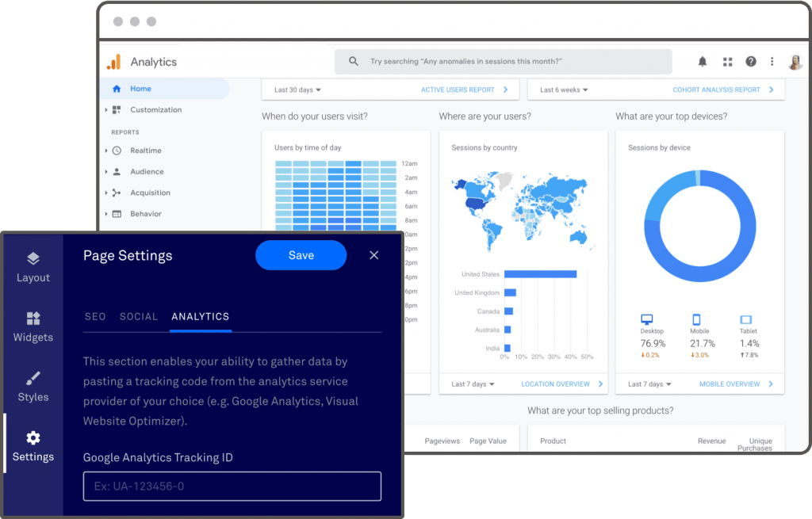
Task: Open the Last 6 weeks dropdown
Action: click(x=564, y=90)
